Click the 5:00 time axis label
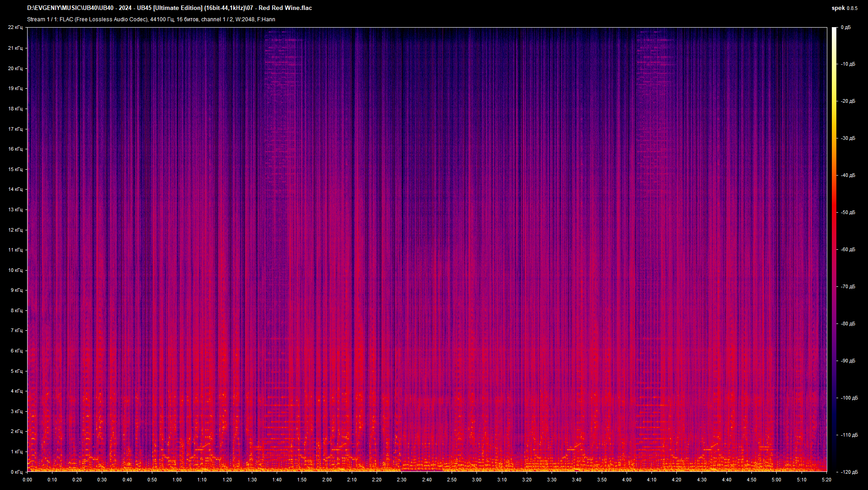The image size is (868, 490). click(x=777, y=480)
